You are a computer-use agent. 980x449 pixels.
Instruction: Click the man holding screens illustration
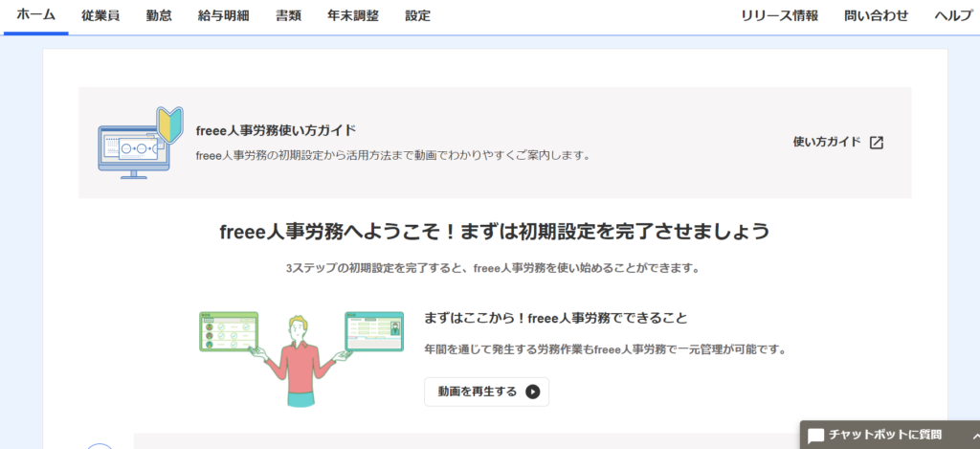click(x=301, y=358)
